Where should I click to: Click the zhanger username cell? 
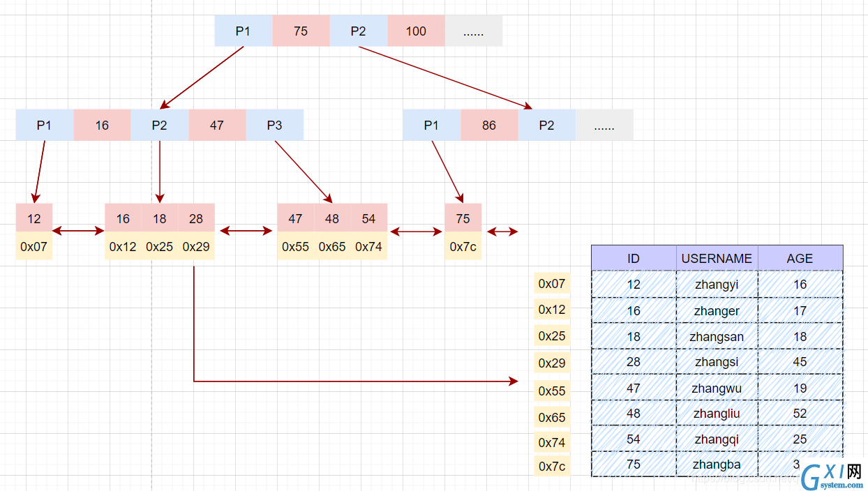coord(717,310)
